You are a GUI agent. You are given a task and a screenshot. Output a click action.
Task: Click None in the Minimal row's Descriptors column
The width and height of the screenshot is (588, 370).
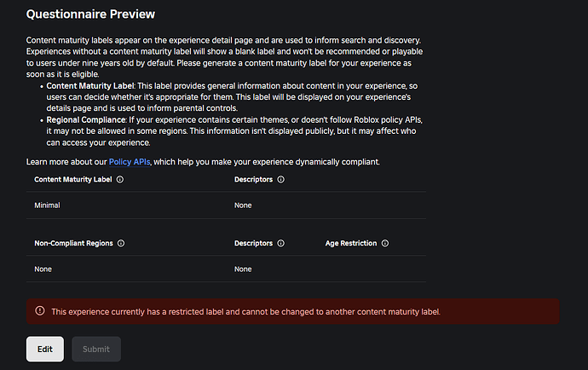coord(243,205)
